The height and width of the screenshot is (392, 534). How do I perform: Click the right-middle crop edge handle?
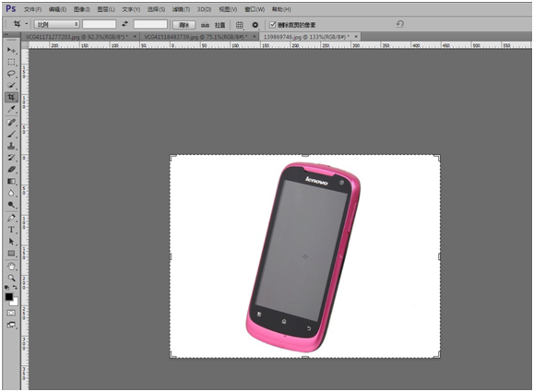(439, 256)
